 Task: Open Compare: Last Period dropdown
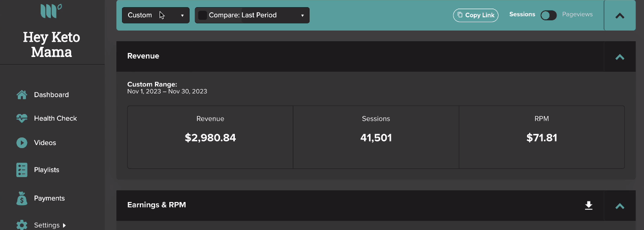click(x=252, y=15)
